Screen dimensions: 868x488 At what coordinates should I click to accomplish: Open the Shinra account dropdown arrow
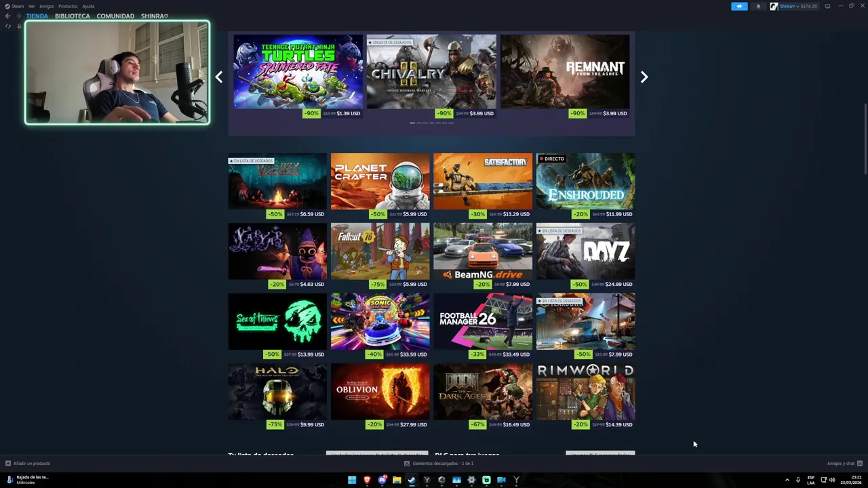797,6
